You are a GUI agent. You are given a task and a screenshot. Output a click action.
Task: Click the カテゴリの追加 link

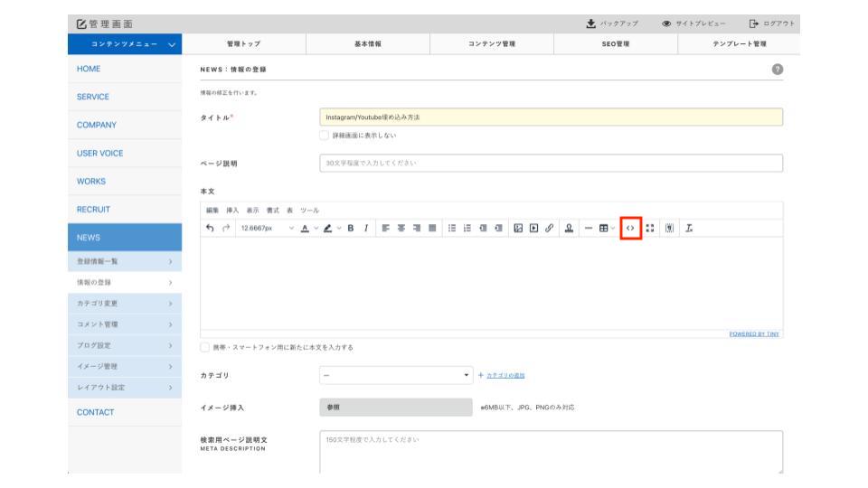click(x=505, y=375)
